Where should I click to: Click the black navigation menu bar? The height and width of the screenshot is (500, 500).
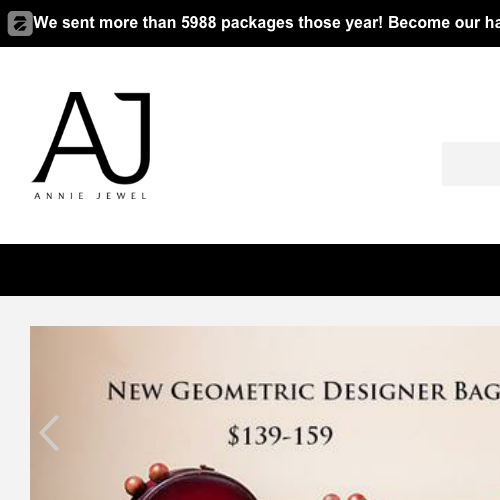[250, 270]
